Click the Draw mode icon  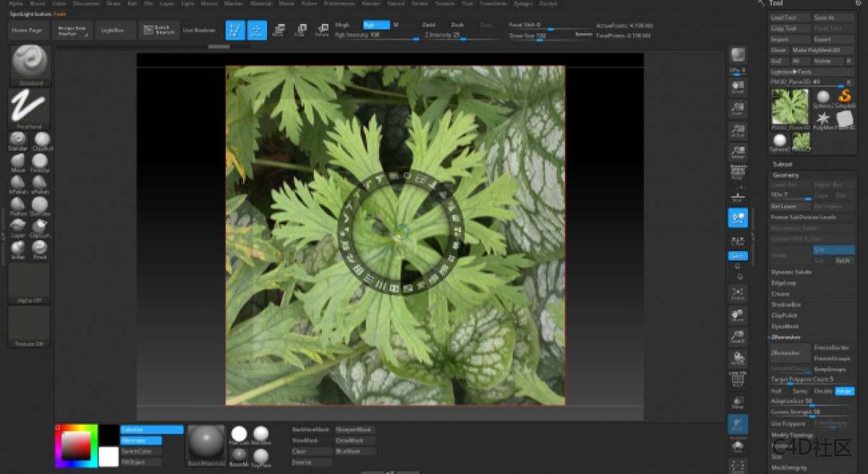(257, 30)
